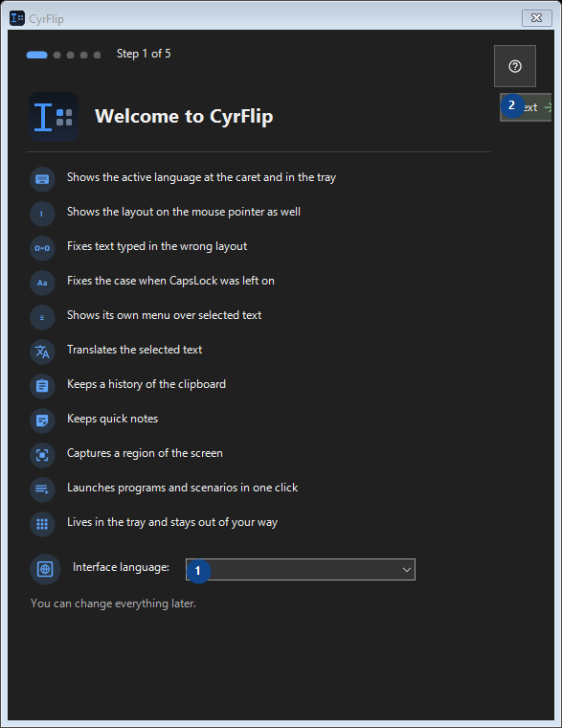Click the mouse pointer layout icon
562x728 pixels.
tap(42, 214)
